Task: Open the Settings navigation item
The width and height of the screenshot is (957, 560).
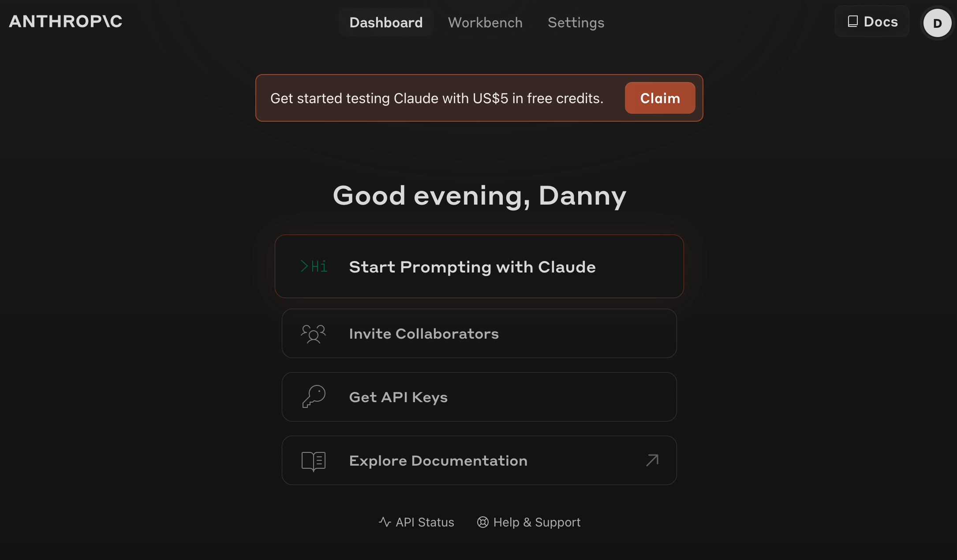Action: pyautogui.click(x=576, y=22)
